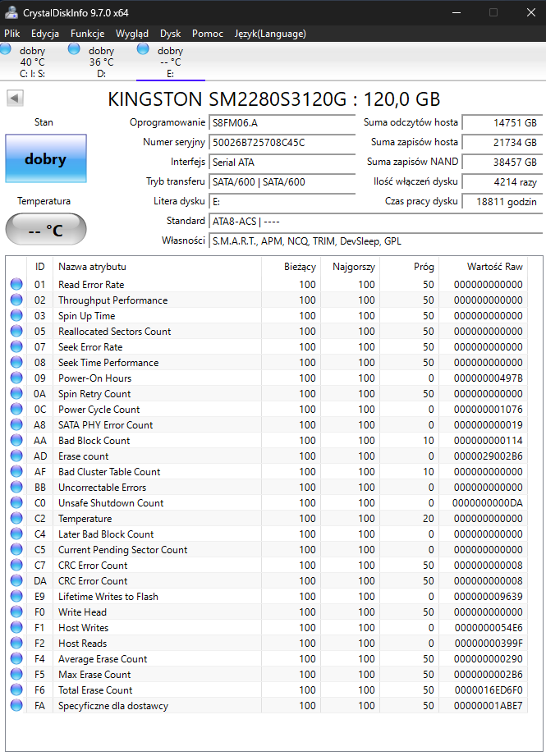Select raw value 000000009639 of Lifetime Writes

pos(489,597)
